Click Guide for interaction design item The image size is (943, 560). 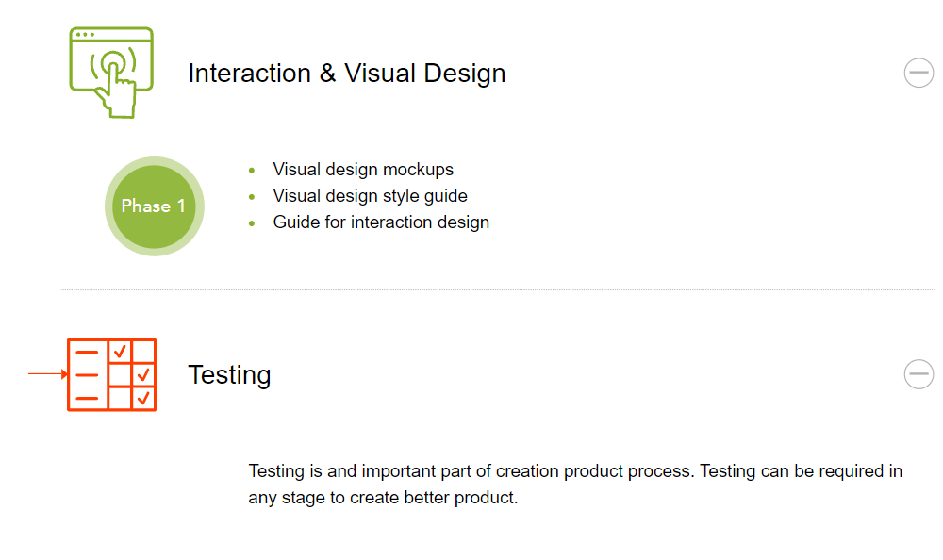pyautogui.click(x=381, y=222)
